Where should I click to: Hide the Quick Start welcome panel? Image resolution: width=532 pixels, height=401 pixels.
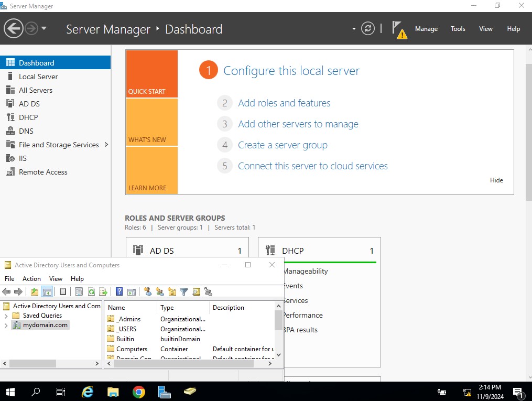point(496,180)
